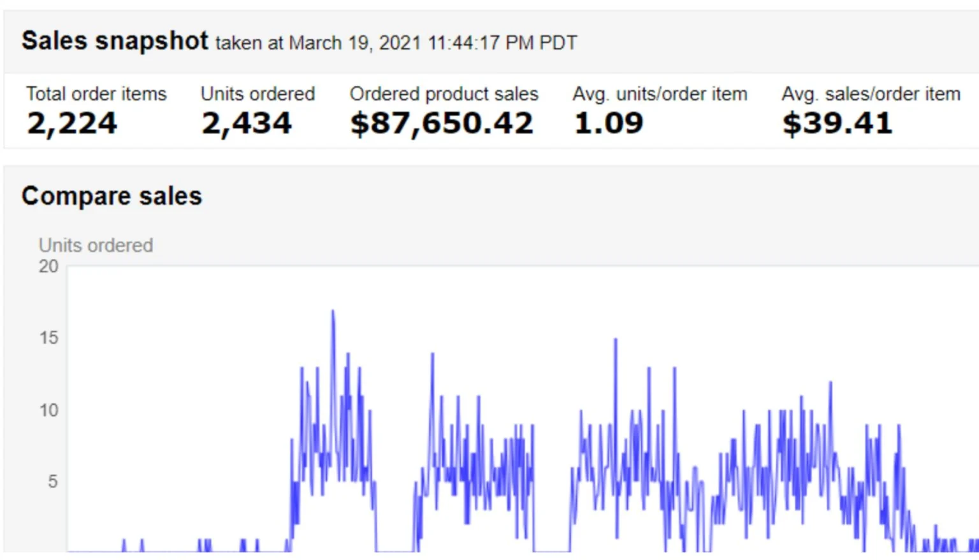
Task: Select the Avg. sales/order item label
Action: pos(871,94)
